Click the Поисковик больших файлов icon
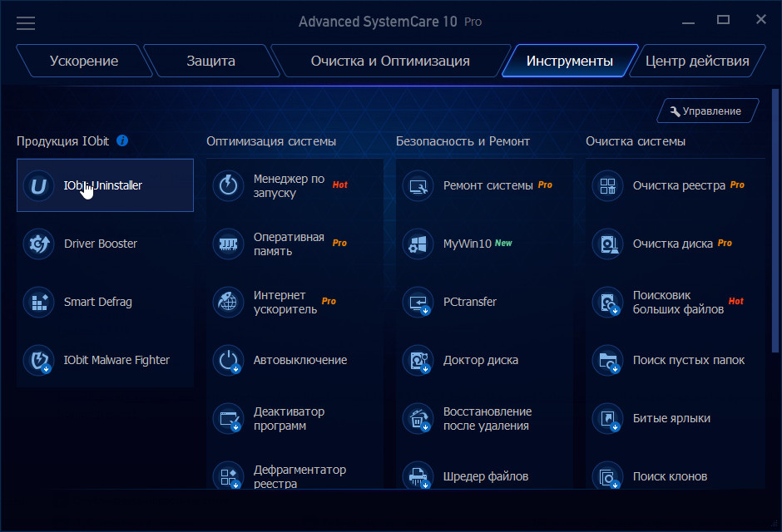 pyautogui.click(x=607, y=303)
